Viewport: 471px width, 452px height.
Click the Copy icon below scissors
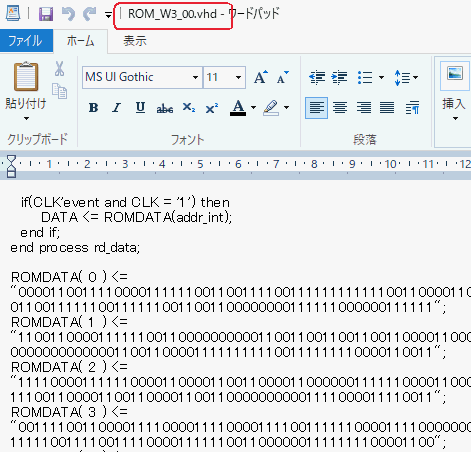point(59,91)
